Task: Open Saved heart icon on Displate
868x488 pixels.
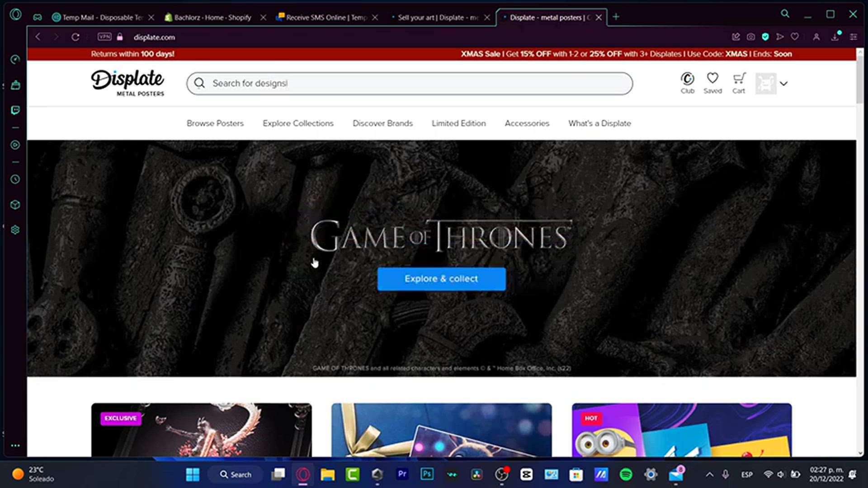Action: (x=713, y=83)
